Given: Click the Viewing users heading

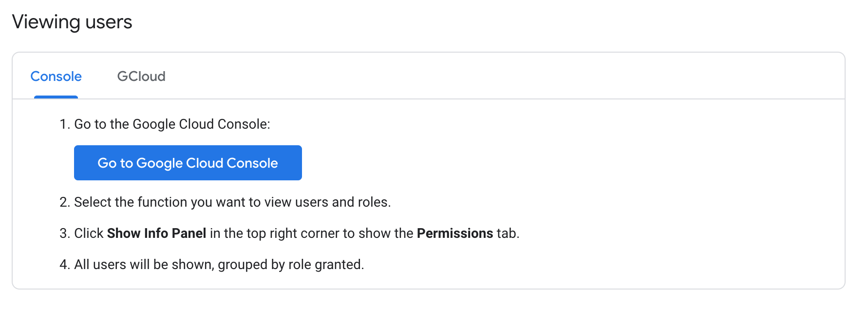Looking at the screenshot, I should tap(72, 22).
